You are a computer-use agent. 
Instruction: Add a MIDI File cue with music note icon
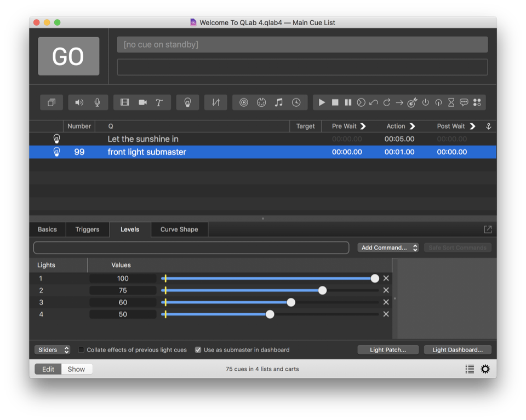click(278, 102)
